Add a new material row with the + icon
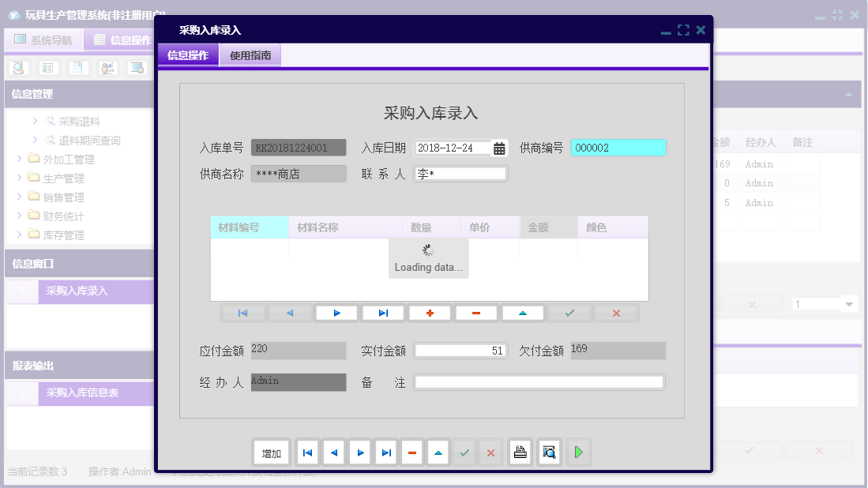868x488 pixels. coord(429,313)
